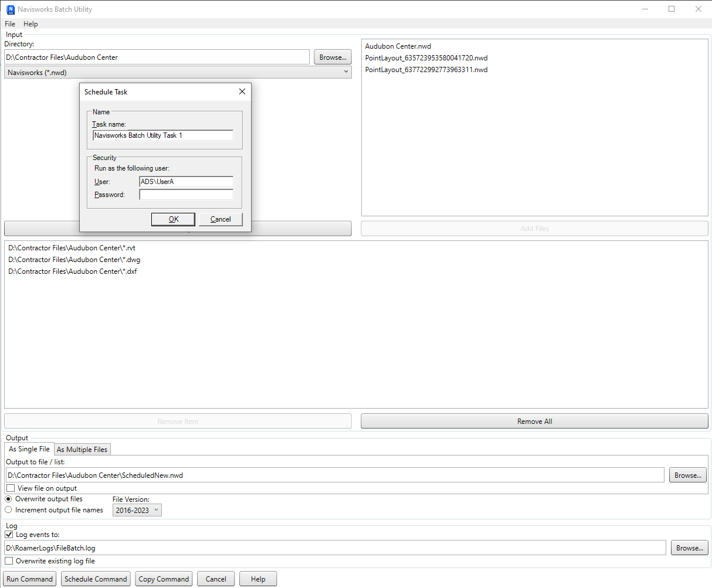Enable View file on output checkbox
Image resolution: width=712 pixels, height=588 pixels.
point(11,488)
